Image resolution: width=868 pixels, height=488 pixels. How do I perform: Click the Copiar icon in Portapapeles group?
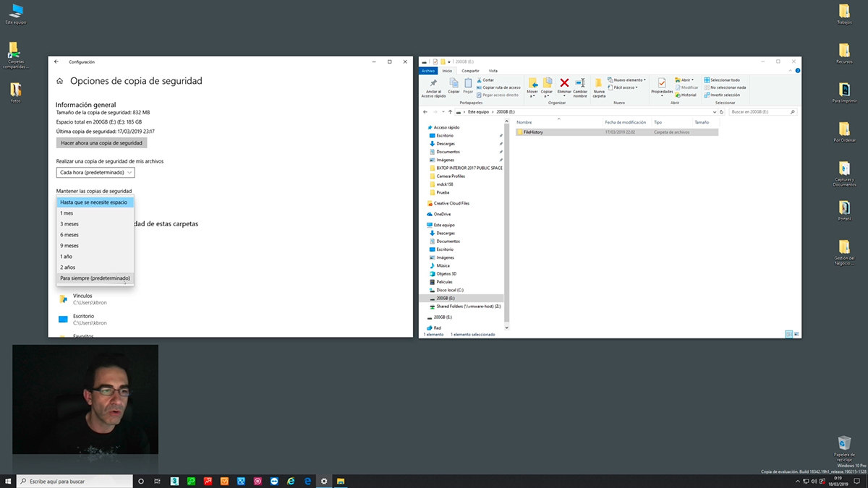click(x=454, y=83)
